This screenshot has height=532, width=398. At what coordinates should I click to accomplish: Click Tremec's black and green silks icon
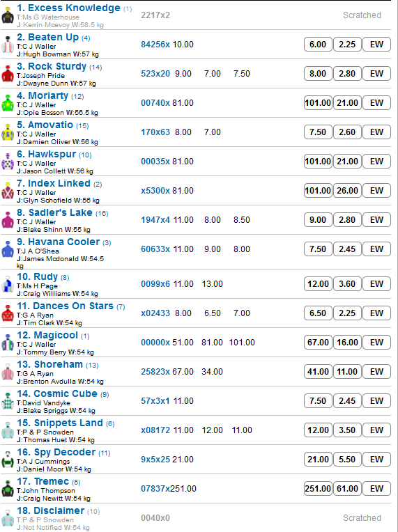pyautogui.click(x=8, y=489)
